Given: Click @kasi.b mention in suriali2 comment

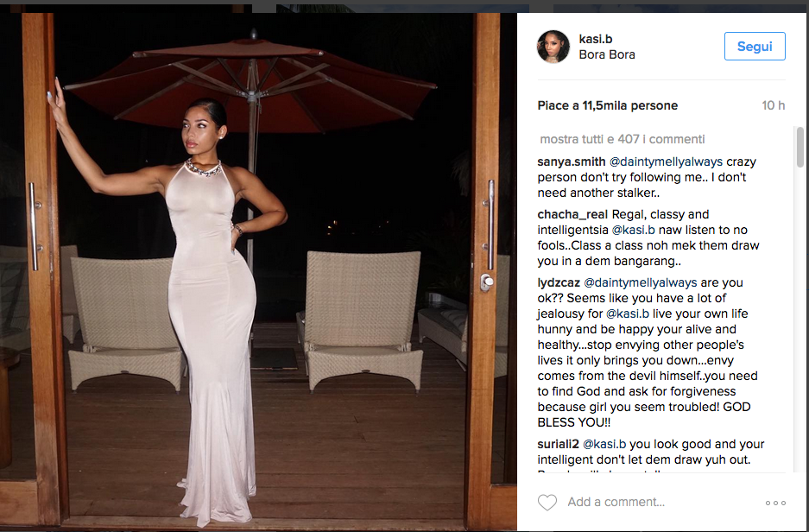Looking at the screenshot, I should (604, 444).
